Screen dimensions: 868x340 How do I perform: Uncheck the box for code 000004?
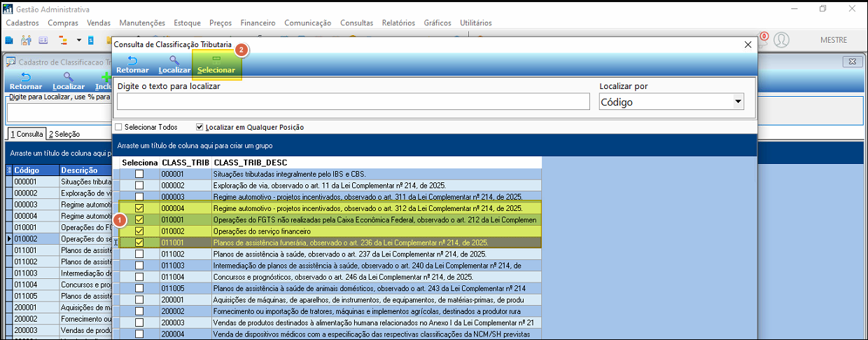pos(140,208)
